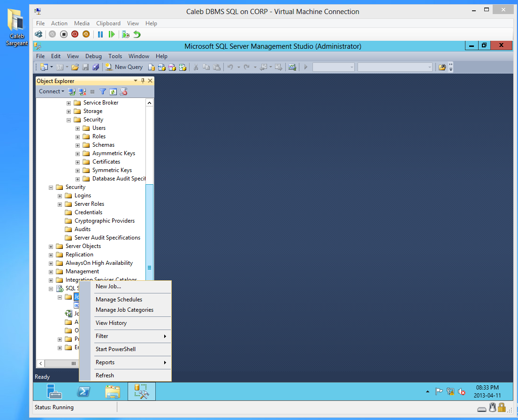The width and height of the screenshot is (518, 420).
Task: Click the New Project icon in SSMS toolbar
Action: tap(44, 67)
